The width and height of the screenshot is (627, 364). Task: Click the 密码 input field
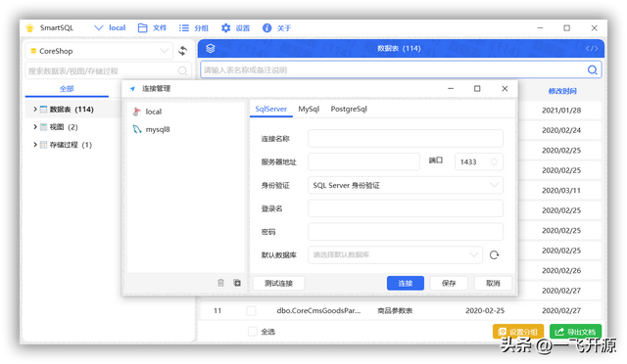pyautogui.click(x=406, y=231)
